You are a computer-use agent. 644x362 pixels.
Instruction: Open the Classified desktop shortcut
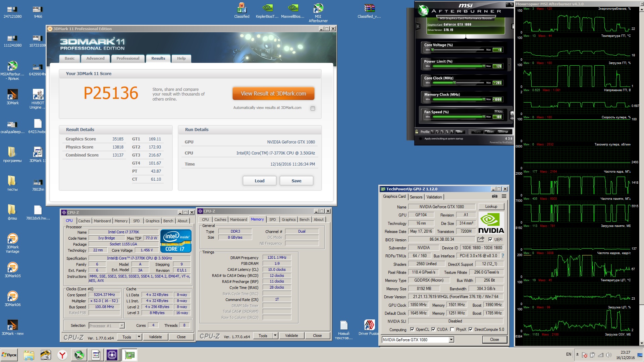click(x=241, y=10)
